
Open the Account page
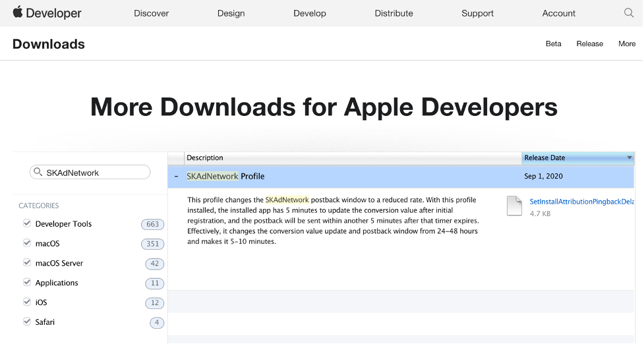558,13
